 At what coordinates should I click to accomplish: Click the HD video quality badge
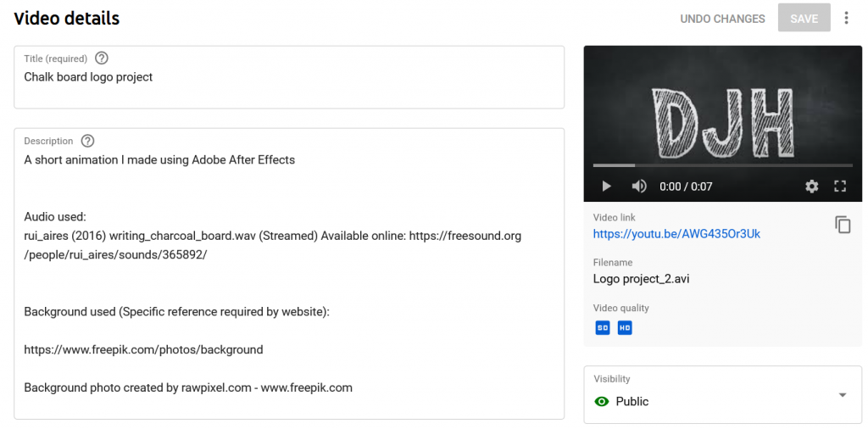pos(625,327)
